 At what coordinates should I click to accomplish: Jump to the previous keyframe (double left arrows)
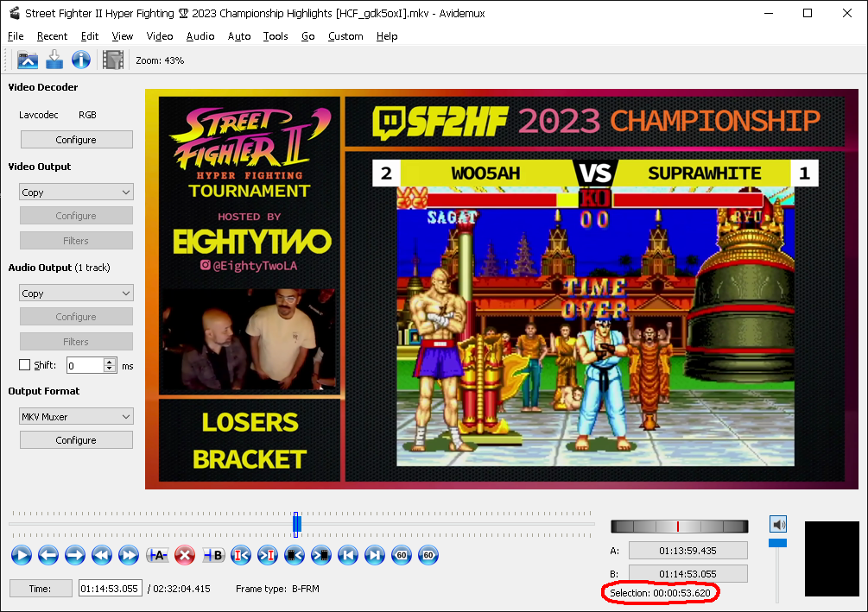click(x=102, y=555)
